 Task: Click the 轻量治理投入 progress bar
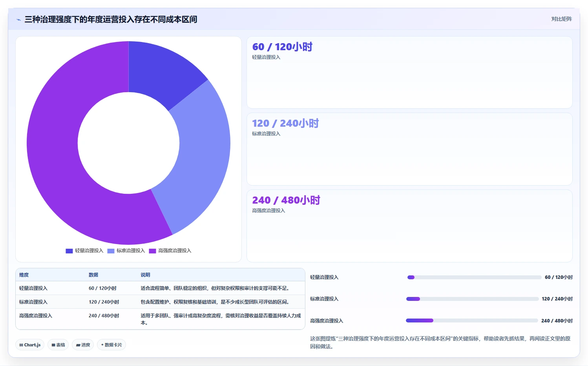(474, 277)
